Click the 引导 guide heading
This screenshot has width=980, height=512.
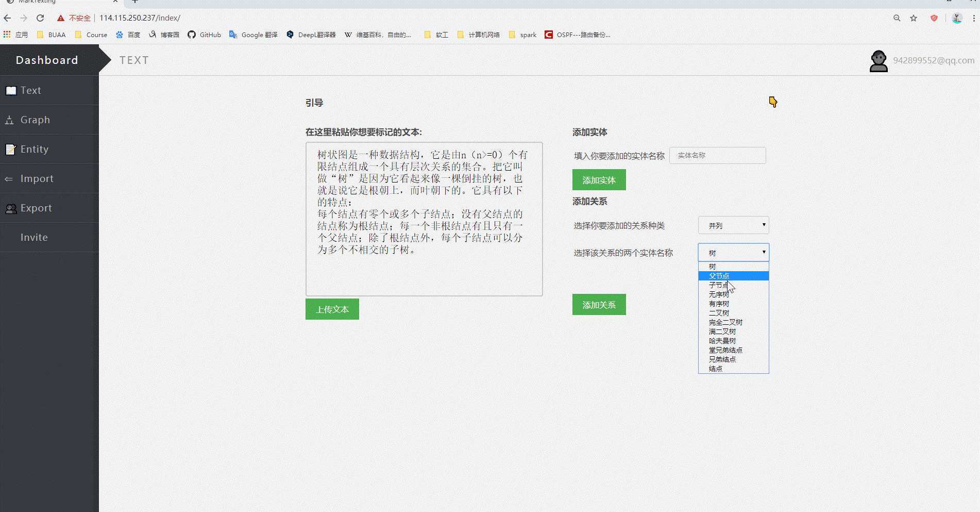tap(314, 103)
